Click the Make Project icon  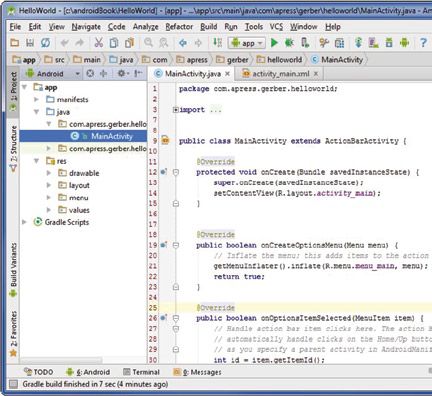click(x=217, y=43)
